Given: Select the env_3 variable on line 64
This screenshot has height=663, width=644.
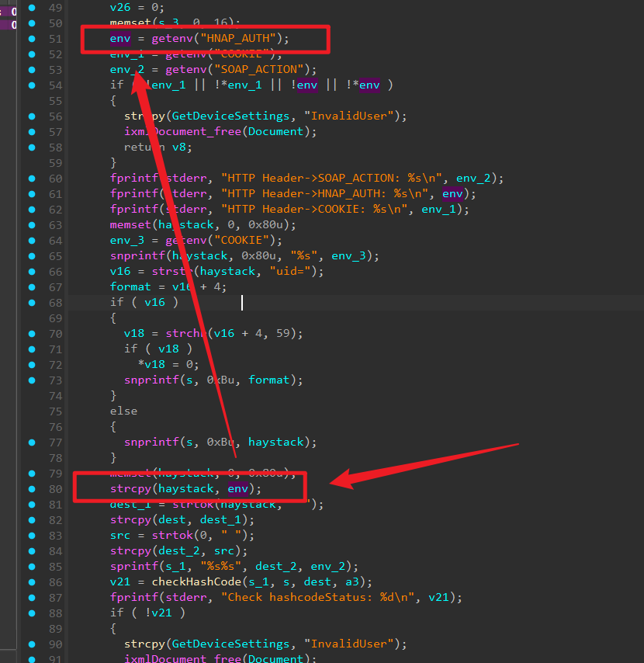Looking at the screenshot, I should (x=126, y=241).
